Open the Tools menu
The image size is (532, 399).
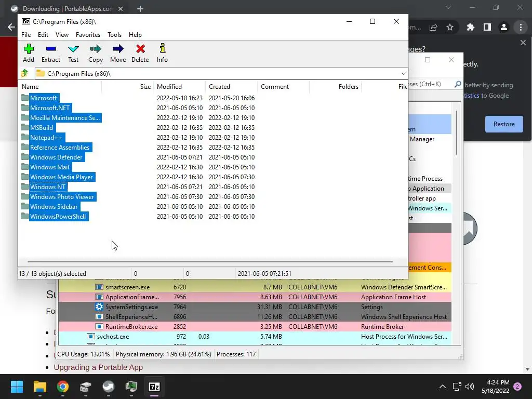coord(114,35)
